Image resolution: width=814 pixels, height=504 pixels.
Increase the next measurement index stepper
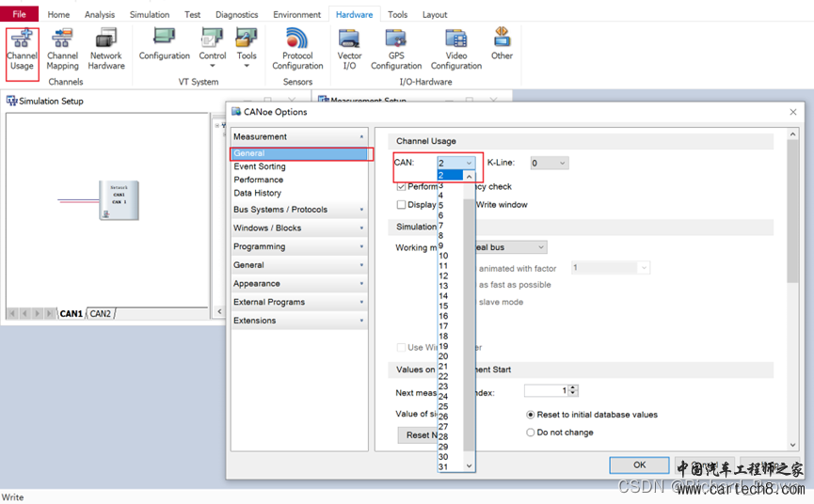point(574,387)
